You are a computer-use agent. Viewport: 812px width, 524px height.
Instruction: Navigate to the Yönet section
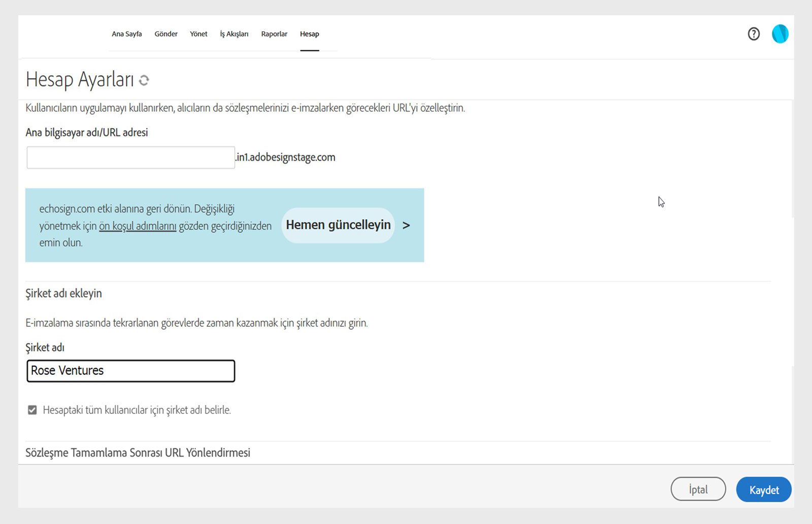pyautogui.click(x=198, y=33)
